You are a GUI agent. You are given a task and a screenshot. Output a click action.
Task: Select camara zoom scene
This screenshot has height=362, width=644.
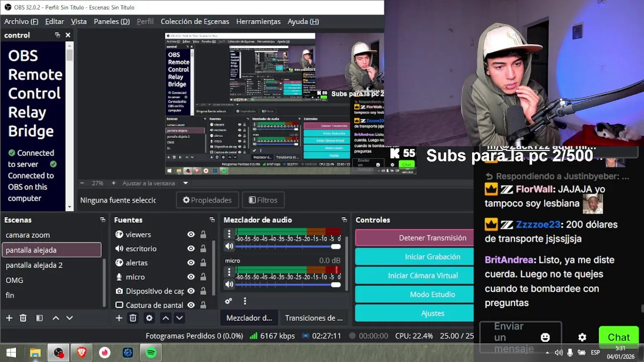tap(51, 235)
